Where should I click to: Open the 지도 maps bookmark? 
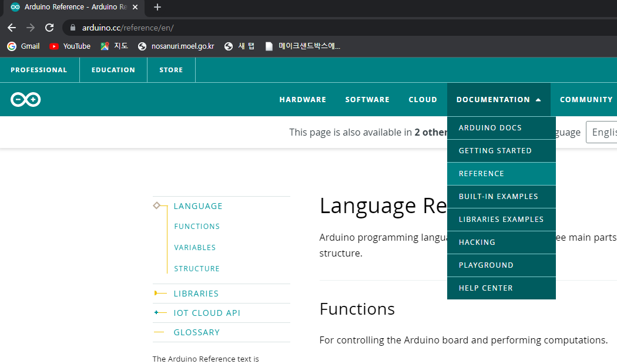point(115,46)
